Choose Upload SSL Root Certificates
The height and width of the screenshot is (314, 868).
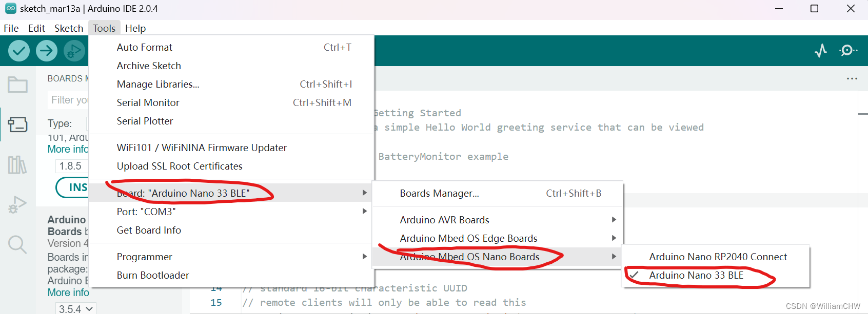[x=231, y=166]
